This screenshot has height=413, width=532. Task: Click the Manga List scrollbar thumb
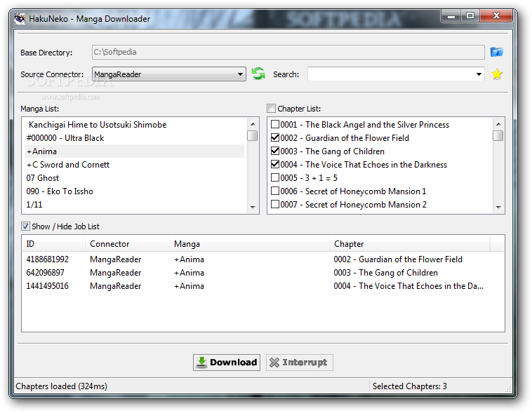click(253, 135)
